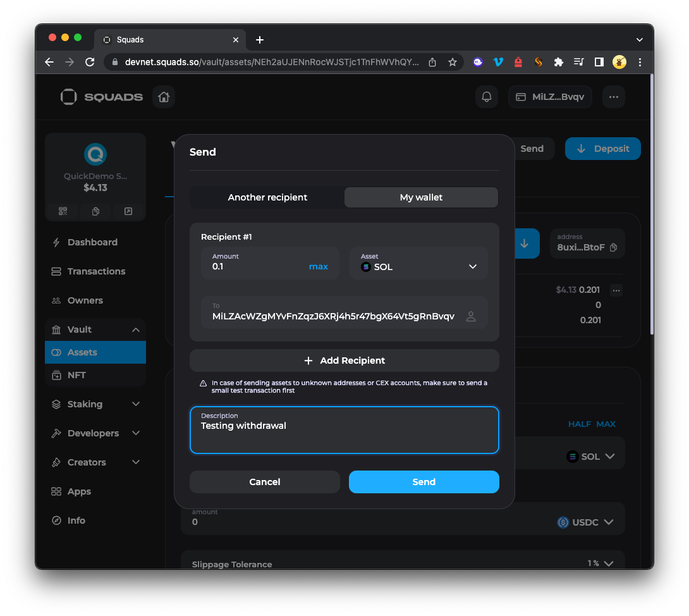Screen dimensions: 689x616
Task: Open the Apps section in the sidebar
Action: click(80, 491)
